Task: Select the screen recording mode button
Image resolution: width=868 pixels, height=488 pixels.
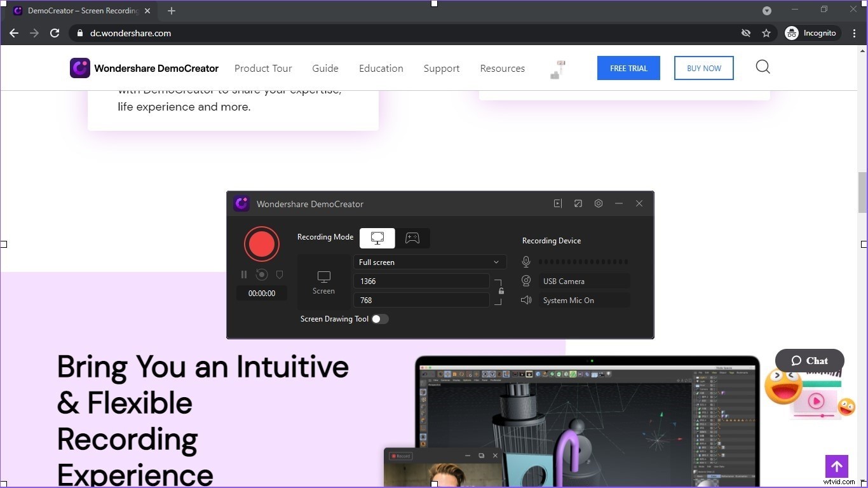Action: 377,238
